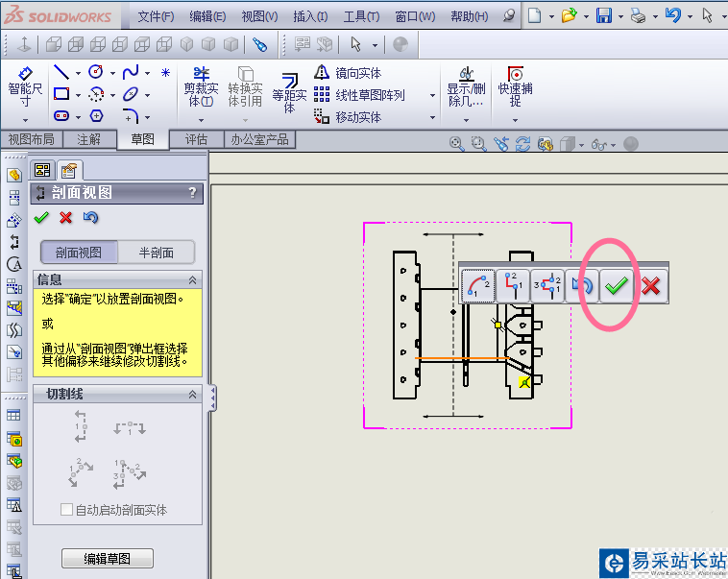
Task: Open Trim Entities dropdown arrow
Action: pyautogui.click(x=201, y=120)
